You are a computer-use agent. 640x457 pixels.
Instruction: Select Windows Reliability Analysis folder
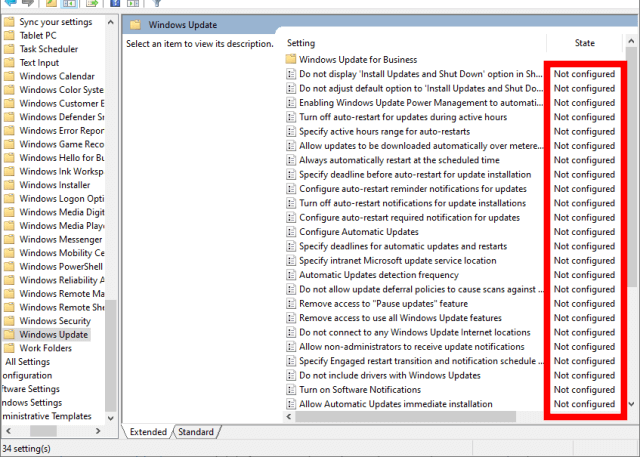(x=62, y=280)
